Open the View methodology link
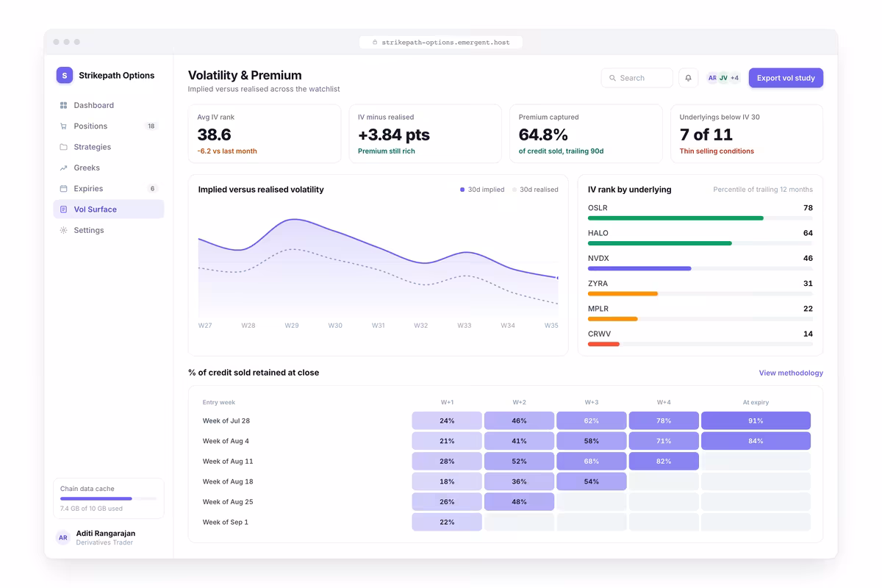This screenshot has width=882, height=588. coord(791,373)
